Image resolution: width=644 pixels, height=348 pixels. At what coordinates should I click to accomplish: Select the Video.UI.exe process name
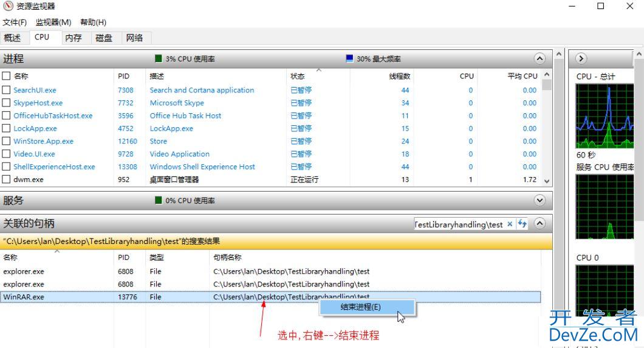(34, 154)
